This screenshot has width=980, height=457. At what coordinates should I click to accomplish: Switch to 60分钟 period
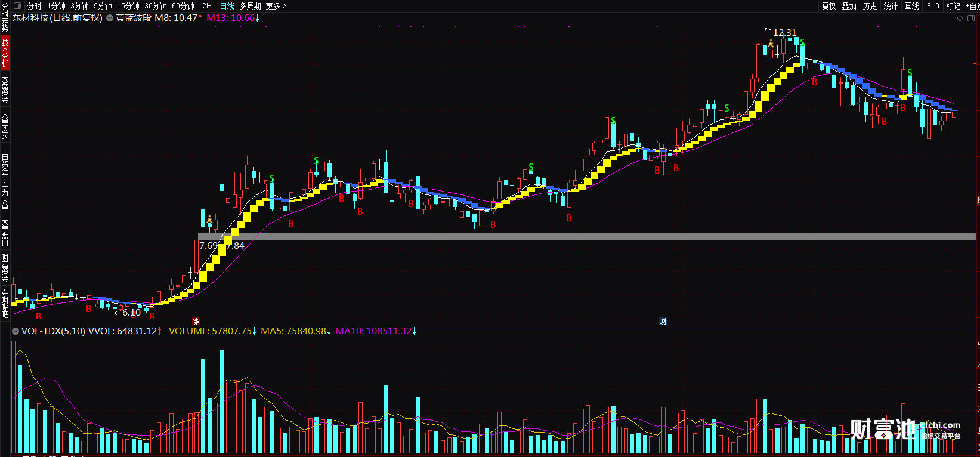point(183,6)
